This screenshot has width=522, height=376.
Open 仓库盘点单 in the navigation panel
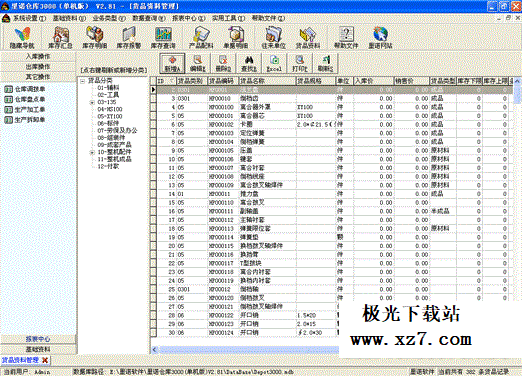[x=25, y=99]
